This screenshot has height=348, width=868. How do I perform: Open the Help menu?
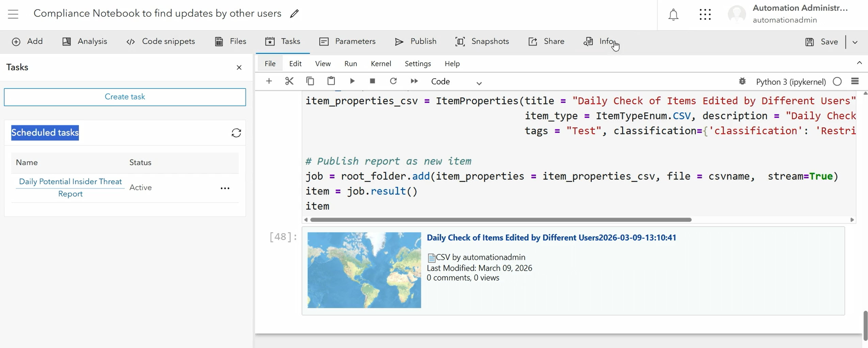point(452,64)
